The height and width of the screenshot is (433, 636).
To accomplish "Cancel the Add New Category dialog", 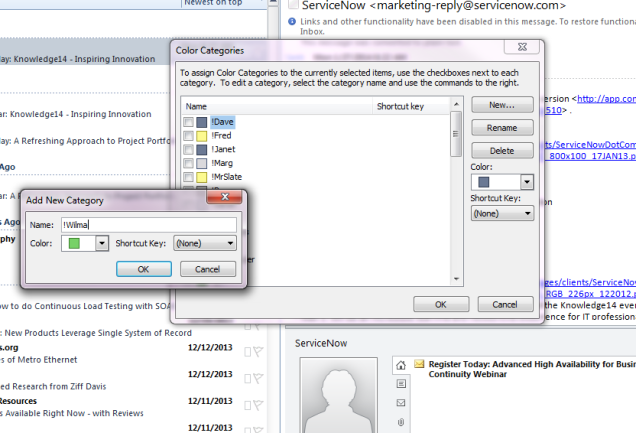I will coord(207,269).
